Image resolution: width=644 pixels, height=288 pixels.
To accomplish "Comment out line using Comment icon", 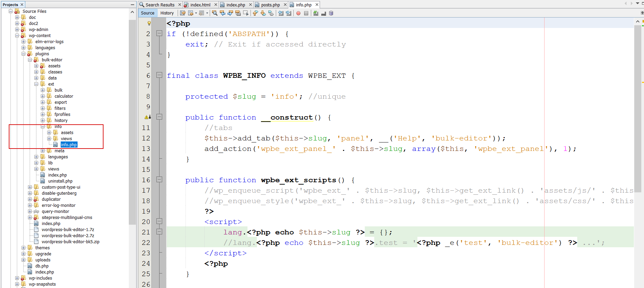I will tap(316, 13).
